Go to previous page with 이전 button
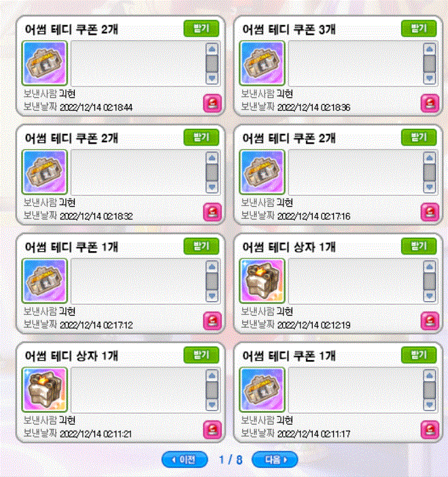The width and height of the screenshot is (448, 477). tap(184, 459)
